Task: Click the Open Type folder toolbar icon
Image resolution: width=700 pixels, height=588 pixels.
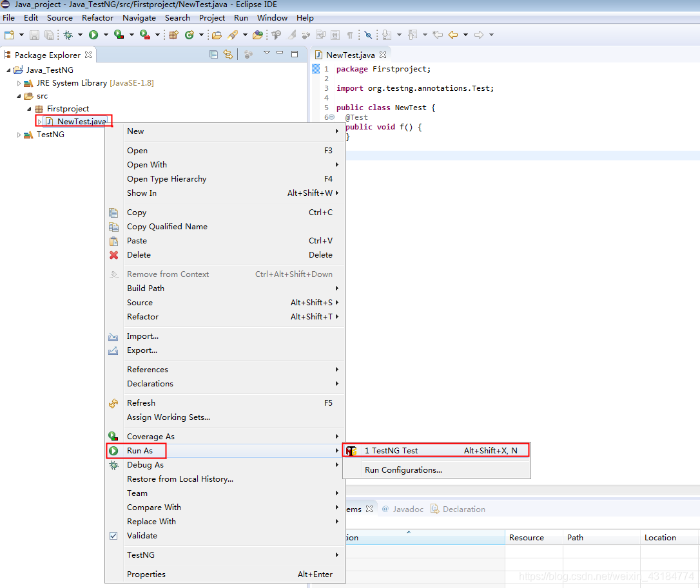Action: [x=217, y=35]
